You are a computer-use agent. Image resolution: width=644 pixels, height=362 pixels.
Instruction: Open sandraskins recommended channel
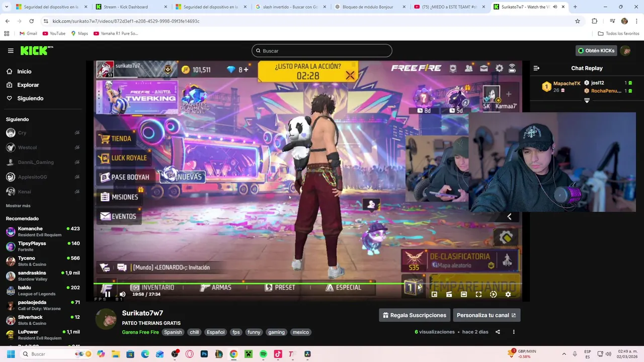coord(43,276)
